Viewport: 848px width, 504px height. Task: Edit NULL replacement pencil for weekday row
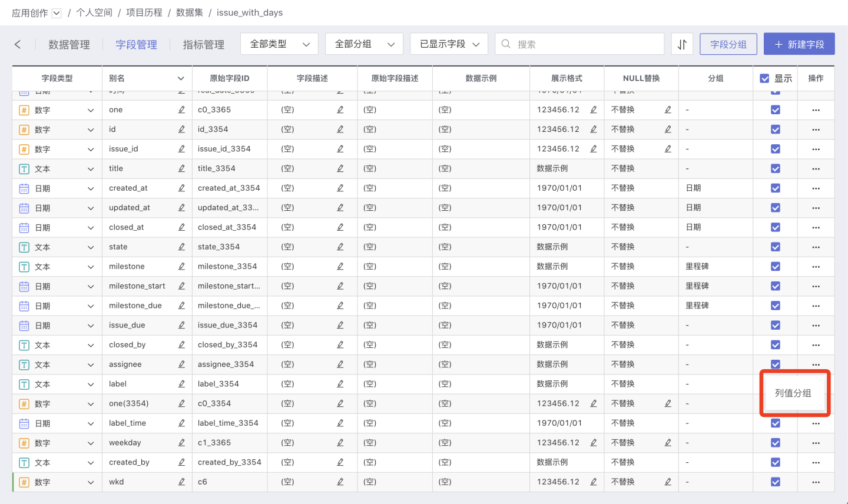[x=668, y=443]
